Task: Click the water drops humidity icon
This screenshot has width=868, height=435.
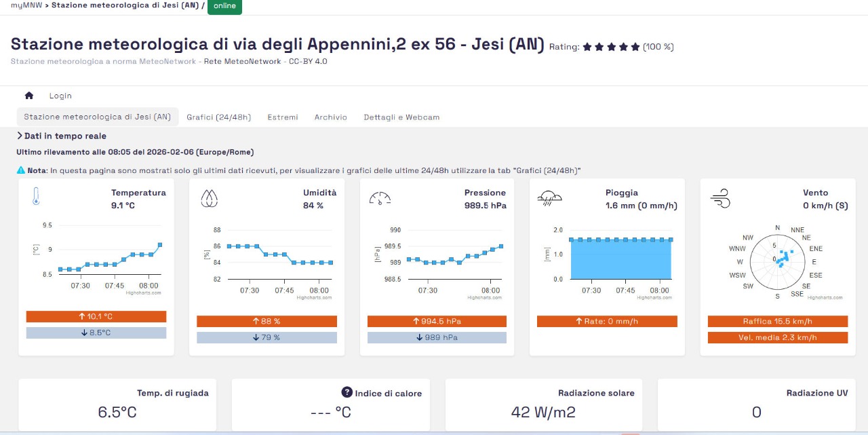Action: pyautogui.click(x=208, y=198)
